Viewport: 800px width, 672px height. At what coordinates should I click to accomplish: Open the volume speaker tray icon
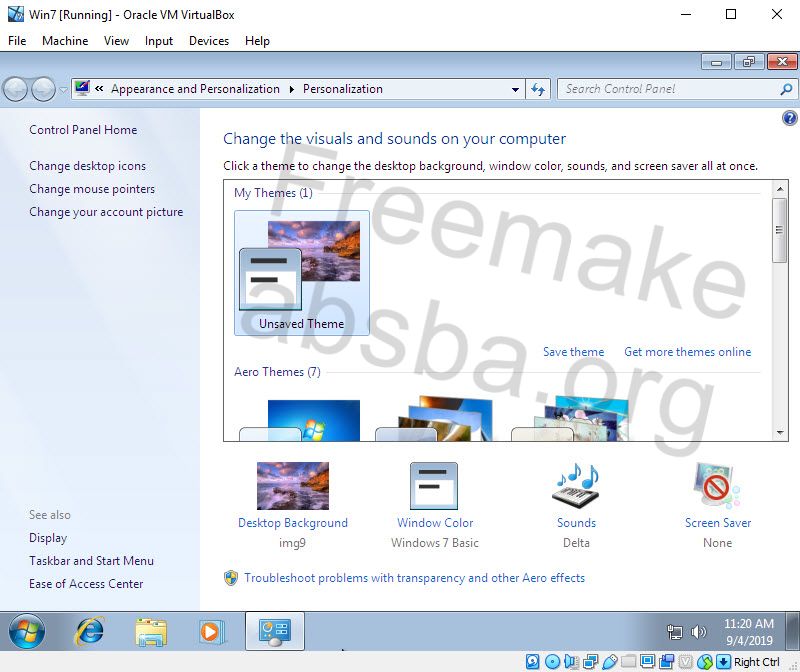(x=698, y=632)
